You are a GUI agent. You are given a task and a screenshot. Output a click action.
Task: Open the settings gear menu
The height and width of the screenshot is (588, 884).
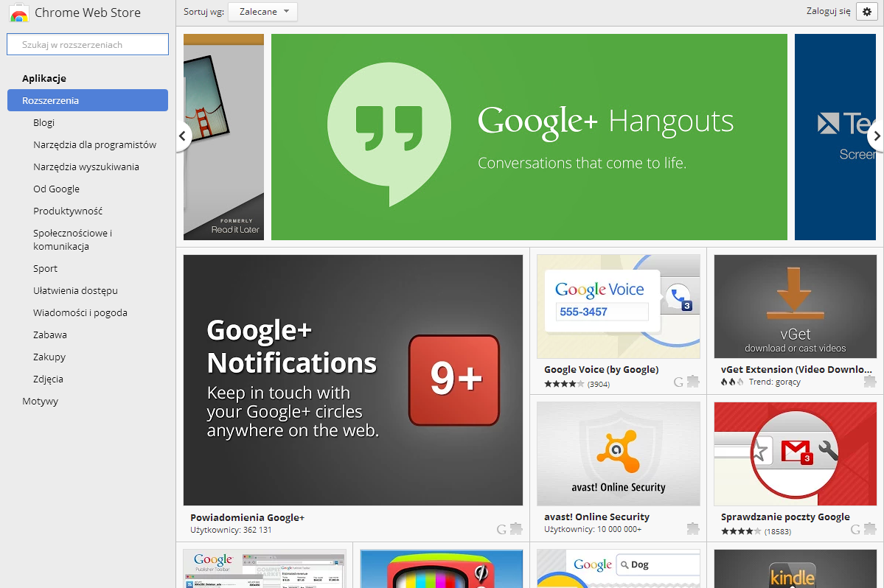[x=867, y=11]
